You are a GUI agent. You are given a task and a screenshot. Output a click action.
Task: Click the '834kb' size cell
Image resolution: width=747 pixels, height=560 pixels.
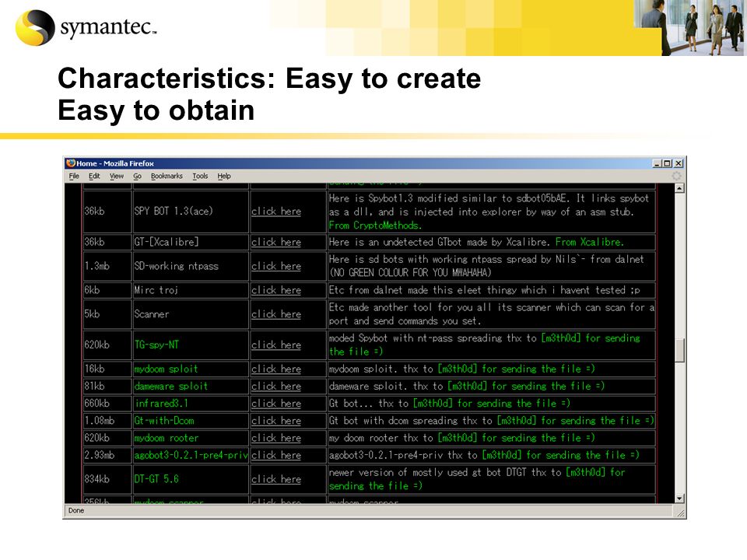click(x=107, y=480)
